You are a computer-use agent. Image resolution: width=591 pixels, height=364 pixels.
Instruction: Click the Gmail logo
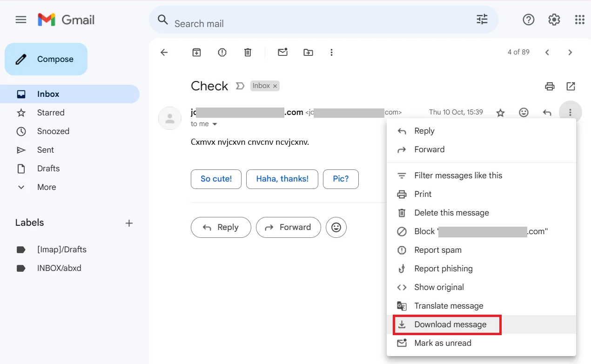[x=66, y=20]
